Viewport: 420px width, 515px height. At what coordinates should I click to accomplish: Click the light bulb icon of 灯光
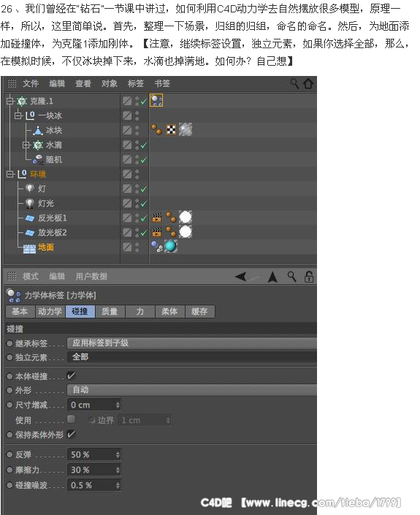pos(29,203)
